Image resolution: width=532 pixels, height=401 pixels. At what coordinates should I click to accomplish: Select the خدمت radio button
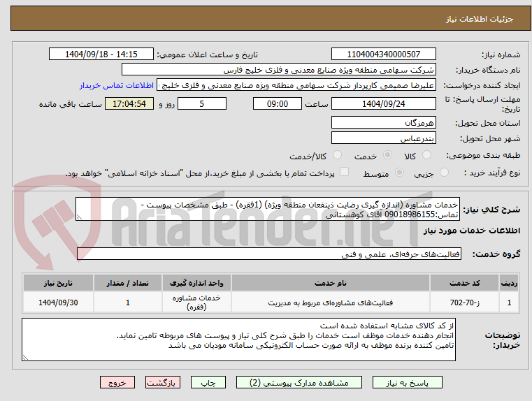tap(387, 155)
